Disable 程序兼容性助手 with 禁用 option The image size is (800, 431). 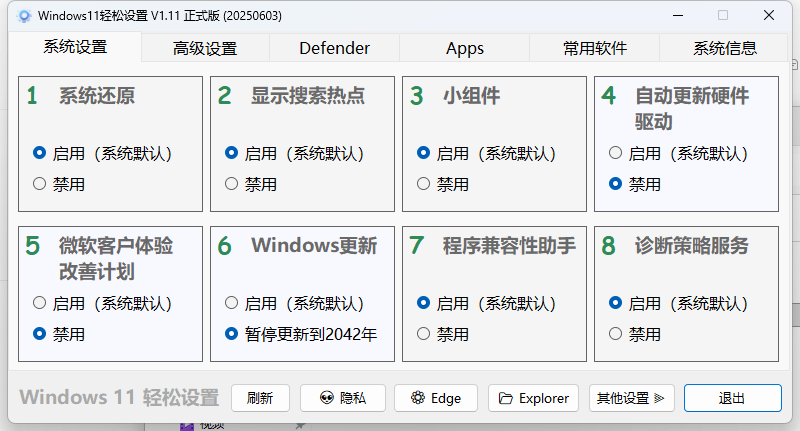[x=442, y=334]
